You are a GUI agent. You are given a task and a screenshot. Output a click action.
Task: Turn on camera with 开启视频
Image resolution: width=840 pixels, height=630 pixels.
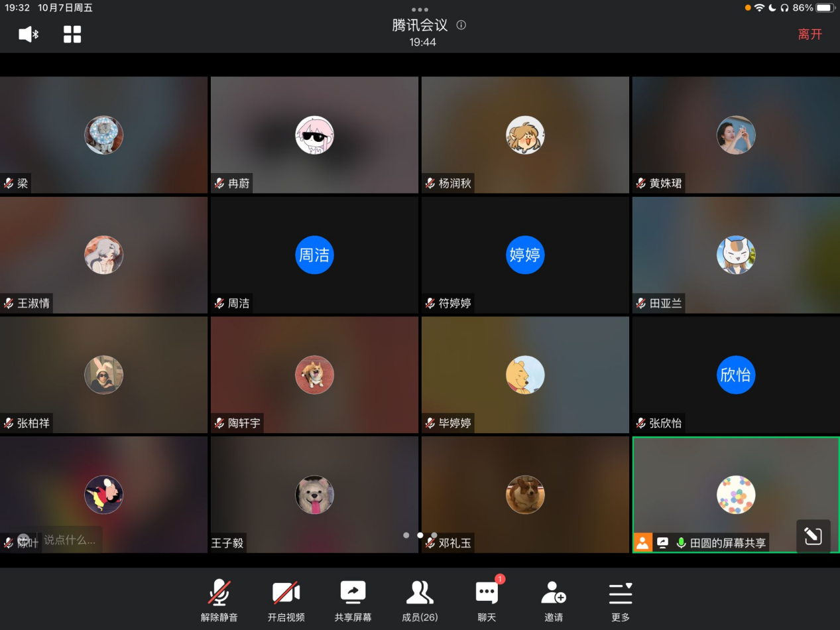[x=286, y=599]
